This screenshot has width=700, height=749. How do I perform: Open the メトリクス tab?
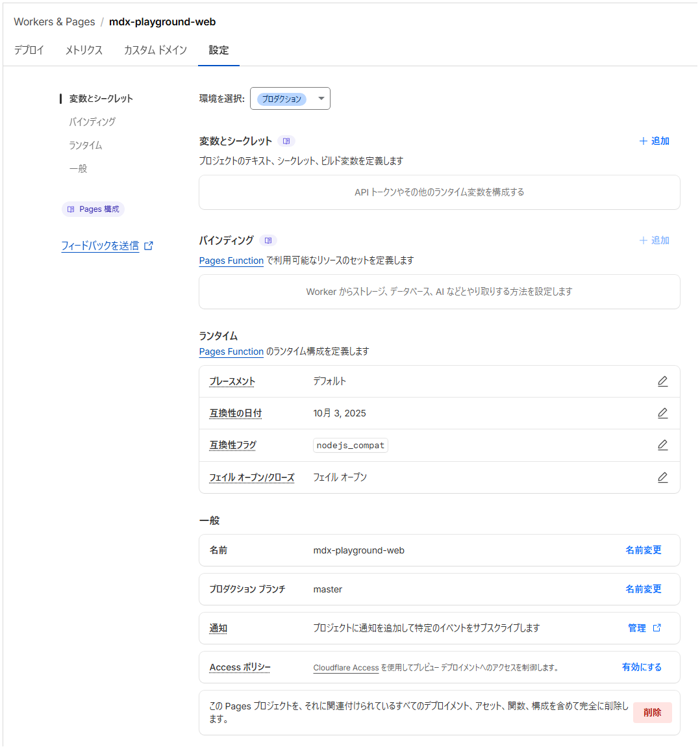coord(84,50)
